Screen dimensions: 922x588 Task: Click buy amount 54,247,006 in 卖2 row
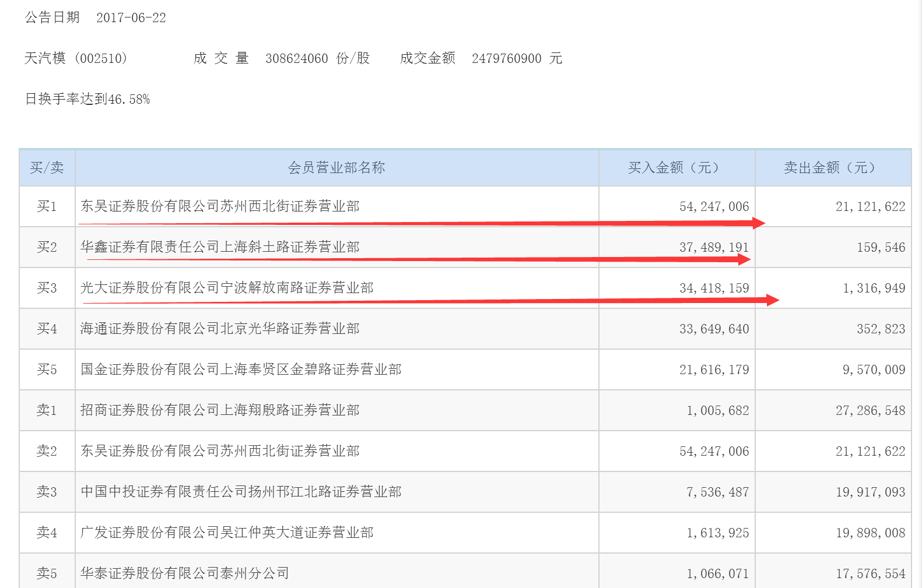714,451
